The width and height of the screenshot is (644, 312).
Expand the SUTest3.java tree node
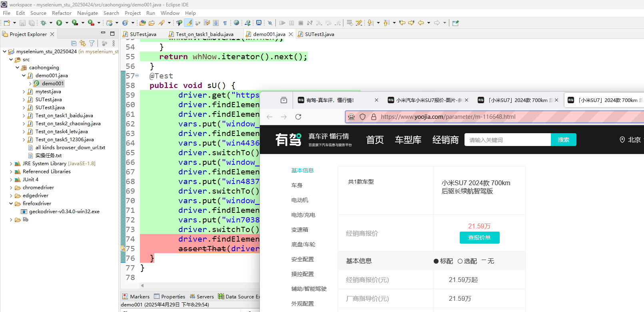point(24,108)
